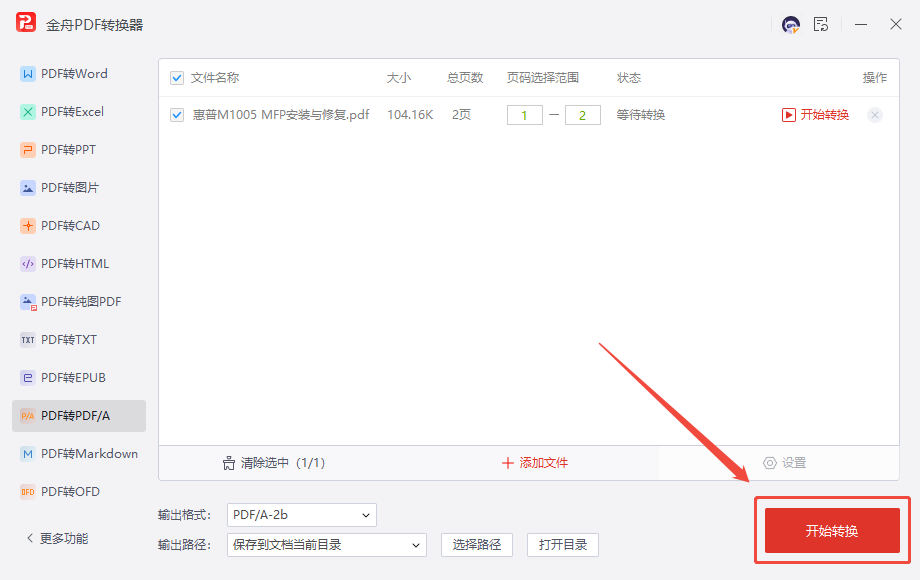Click the 金舟PDF转换器 app logo

(26, 23)
